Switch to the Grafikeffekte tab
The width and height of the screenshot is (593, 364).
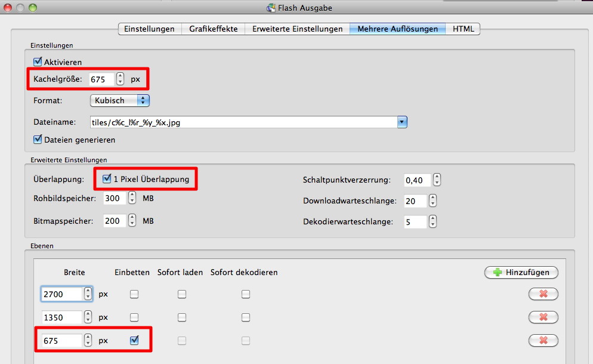click(213, 29)
